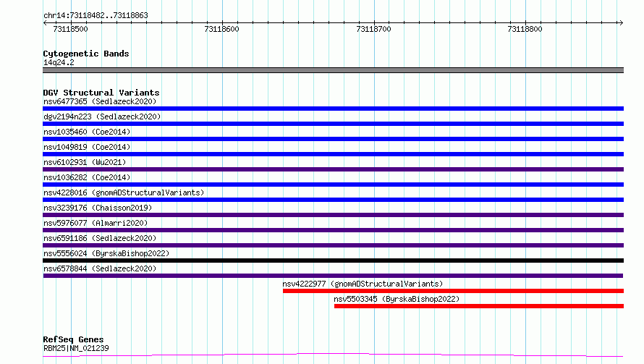The width and height of the screenshot is (644, 364).
Task: Click the chr14:73118482..73118863 region label
Action: [96, 16]
